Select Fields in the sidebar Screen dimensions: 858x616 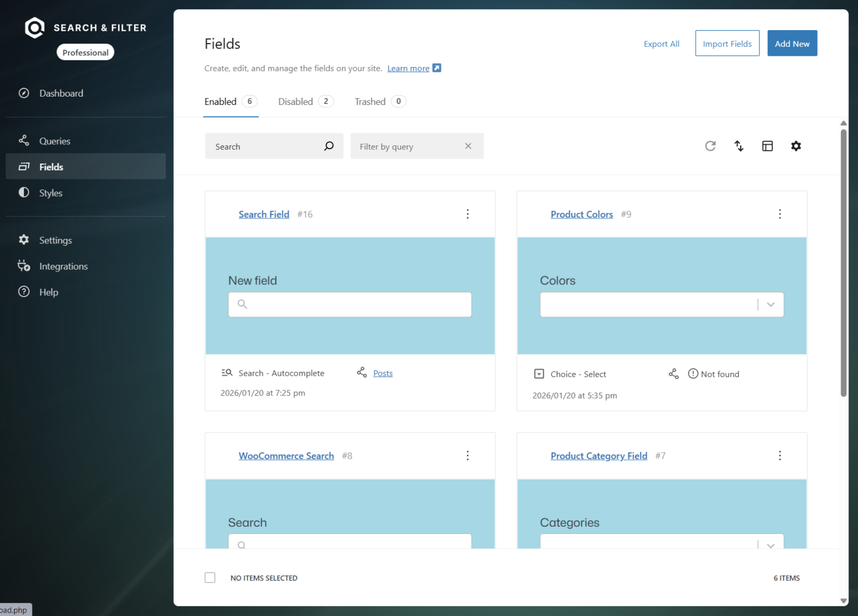coord(85,166)
